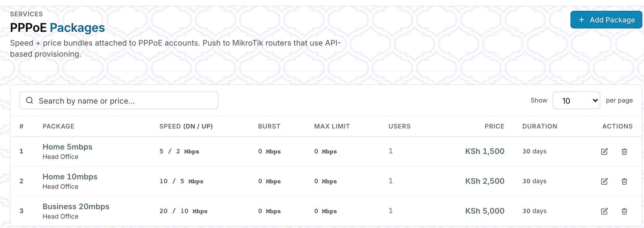Click the MAX LIMIT column header

click(x=332, y=126)
